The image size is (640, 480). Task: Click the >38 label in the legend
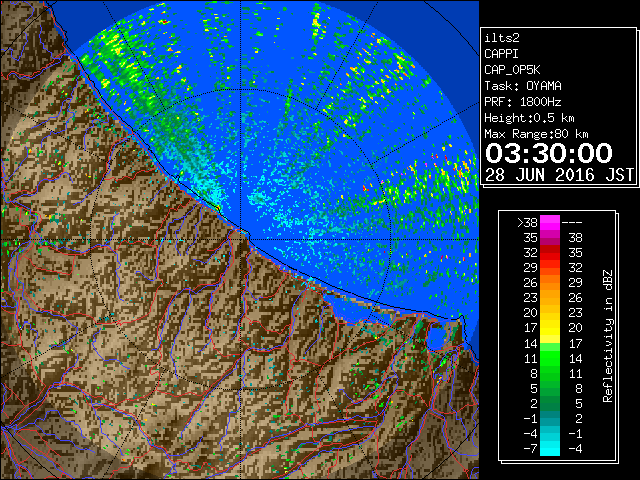click(x=527, y=223)
